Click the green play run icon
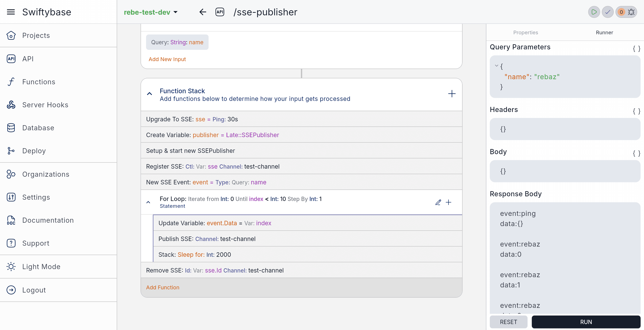 [x=594, y=12]
